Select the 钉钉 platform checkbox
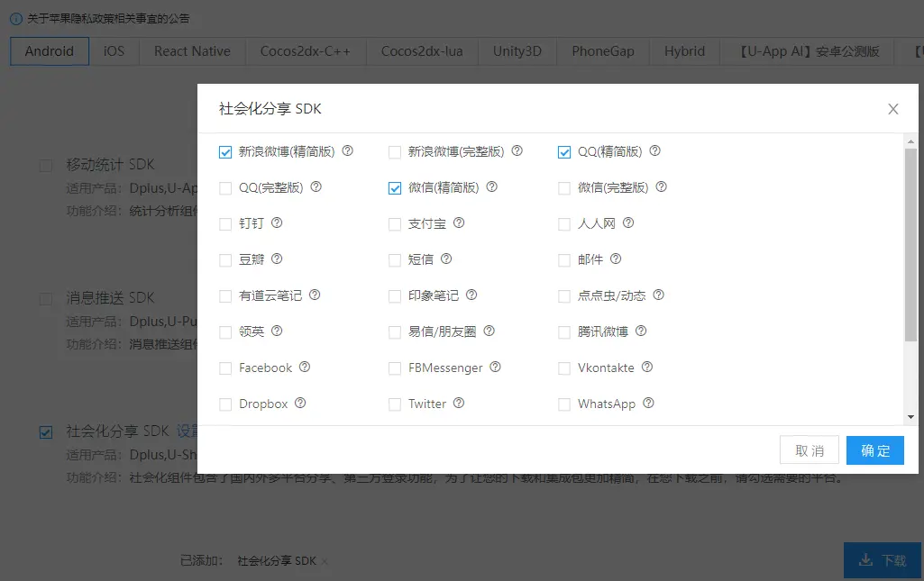Screen dimensions: 924x581 tap(225, 223)
